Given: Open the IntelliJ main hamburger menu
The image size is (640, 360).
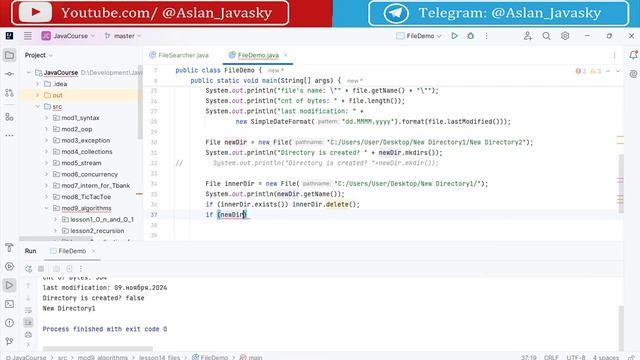Looking at the screenshot, I should pyautogui.click(x=28, y=36).
